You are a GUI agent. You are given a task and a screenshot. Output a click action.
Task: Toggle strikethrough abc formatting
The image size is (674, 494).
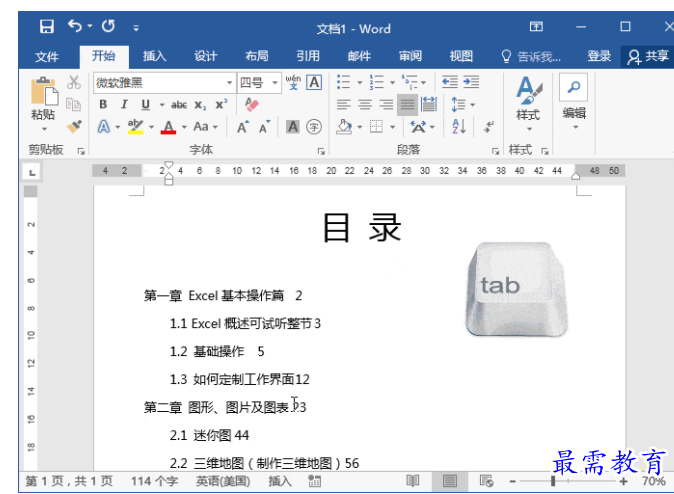[x=179, y=104]
